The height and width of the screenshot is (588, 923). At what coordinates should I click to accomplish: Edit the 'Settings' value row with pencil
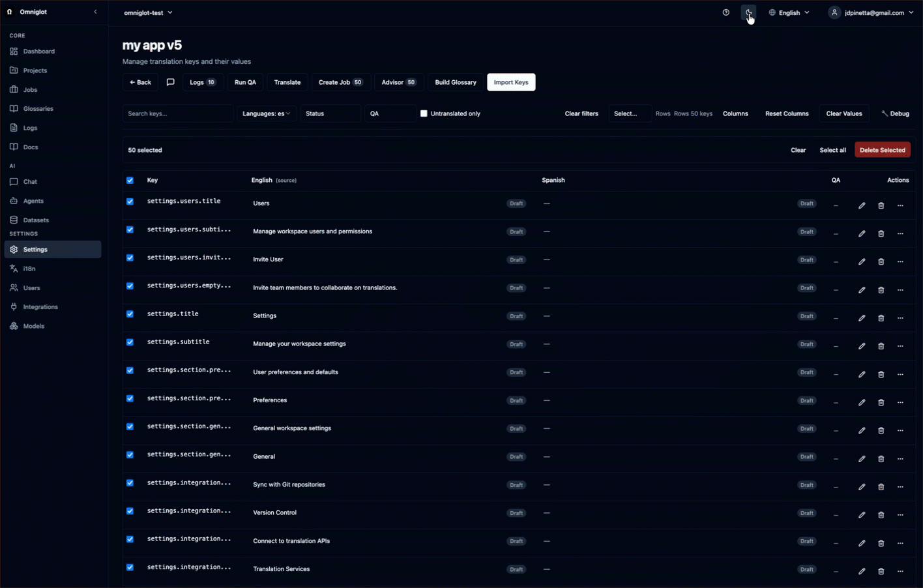pos(862,318)
